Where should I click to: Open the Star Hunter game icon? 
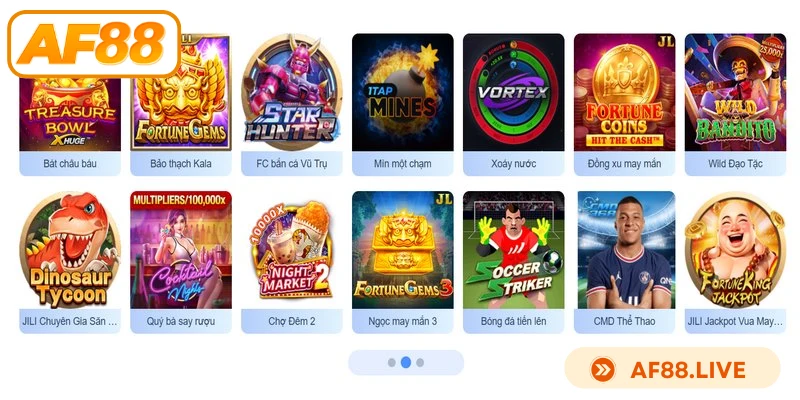click(291, 92)
